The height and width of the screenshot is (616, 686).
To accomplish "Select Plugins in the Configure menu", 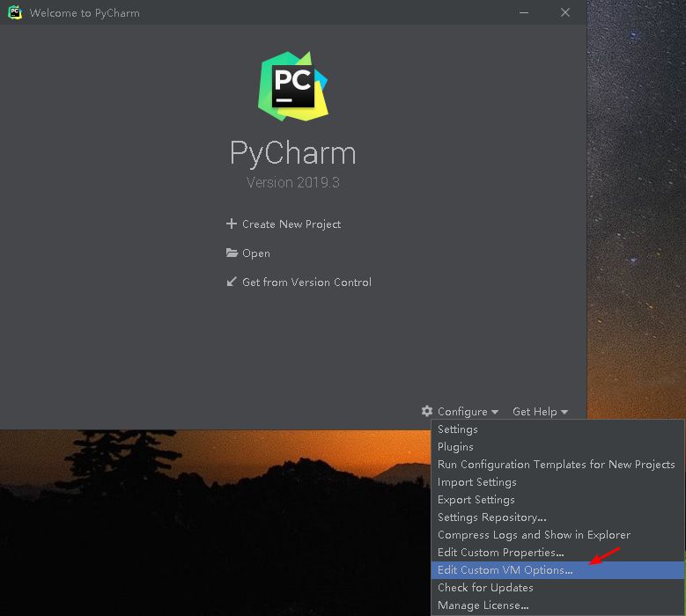I will point(455,447).
